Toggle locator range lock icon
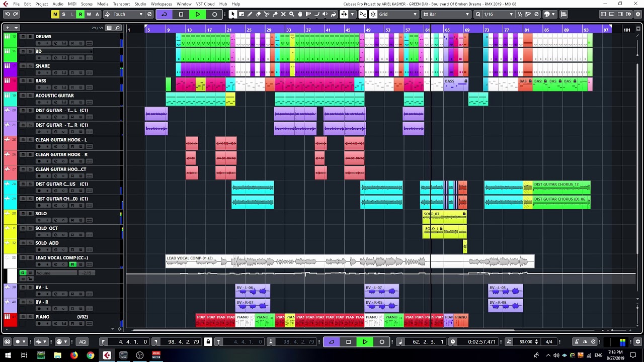Viewport: 644px width, 362px height. 208,342
